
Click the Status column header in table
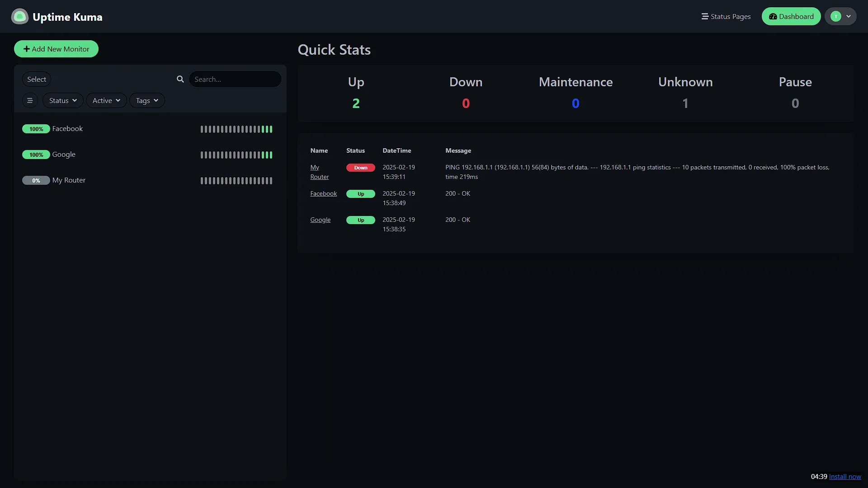point(355,150)
